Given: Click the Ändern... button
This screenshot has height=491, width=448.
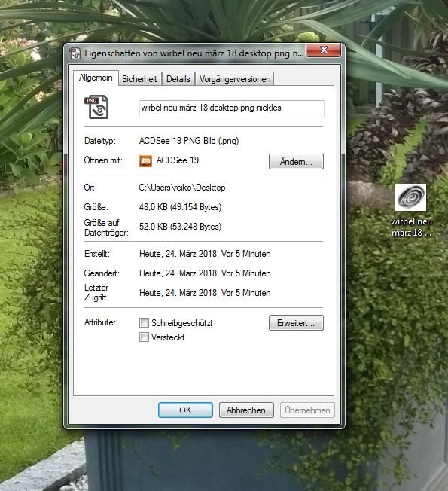Looking at the screenshot, I should click(296, 162).
